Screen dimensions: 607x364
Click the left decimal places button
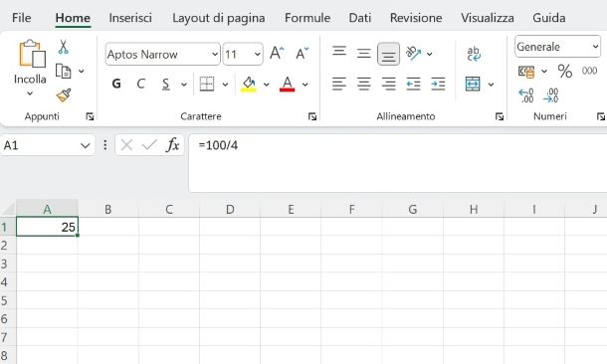526,95
